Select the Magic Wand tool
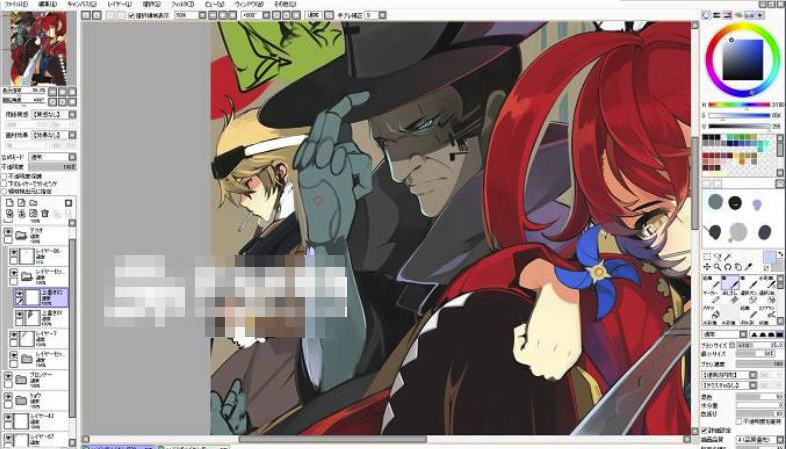Image resolution: width=786 pixels, height=449 pixels. [x=728, y=257]
